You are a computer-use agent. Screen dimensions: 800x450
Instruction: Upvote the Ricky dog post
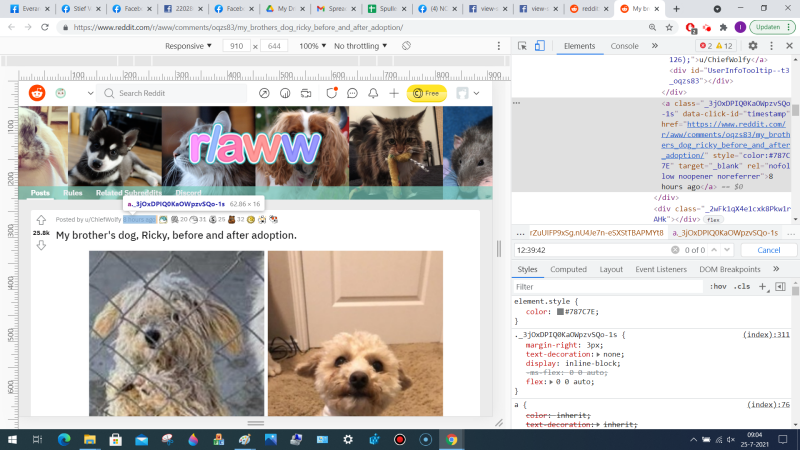[41, 220]
